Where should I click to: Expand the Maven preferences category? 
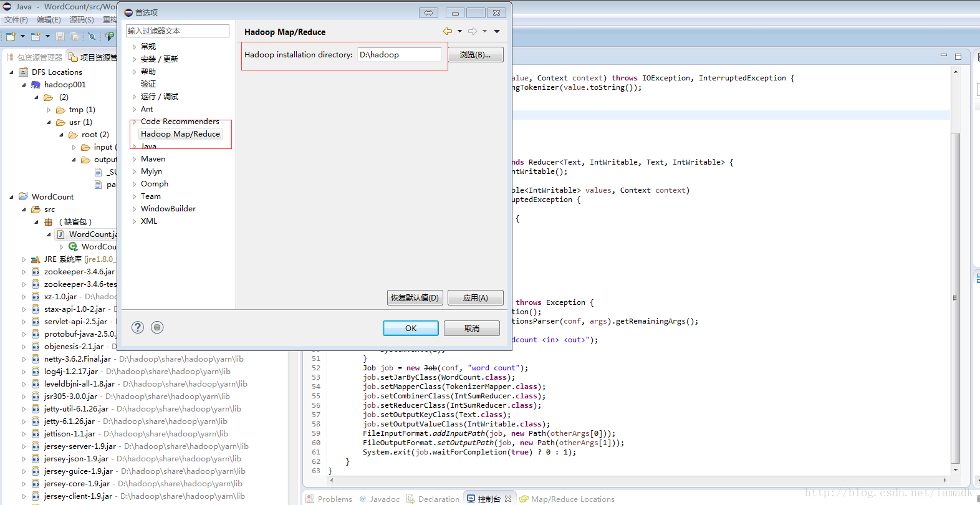pos(134,159)
